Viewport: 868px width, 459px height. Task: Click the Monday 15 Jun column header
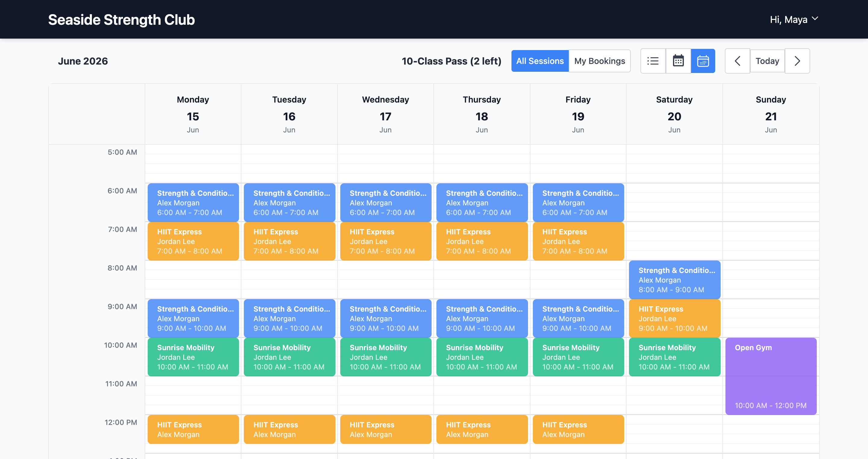(x=193, y=114)
